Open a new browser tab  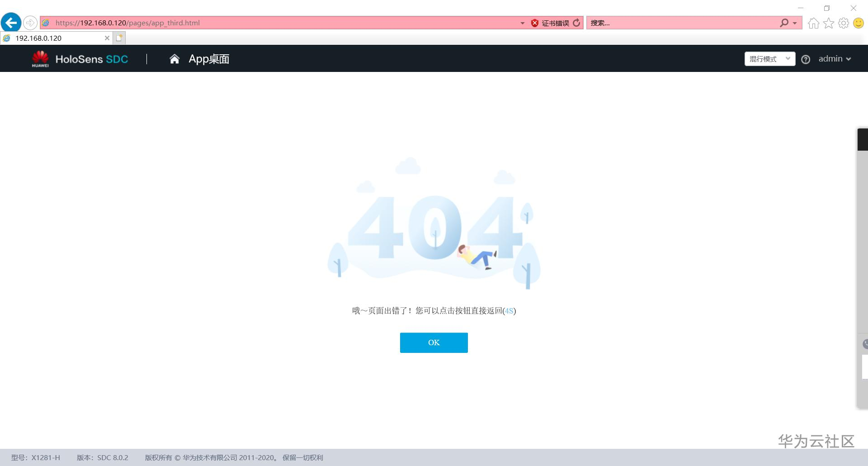(119, 38)
